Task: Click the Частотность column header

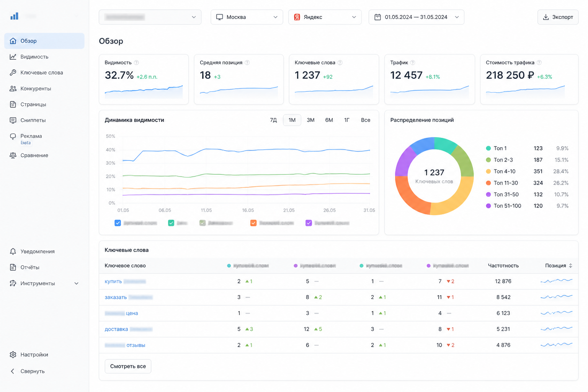Action: (x=503, y=266)
